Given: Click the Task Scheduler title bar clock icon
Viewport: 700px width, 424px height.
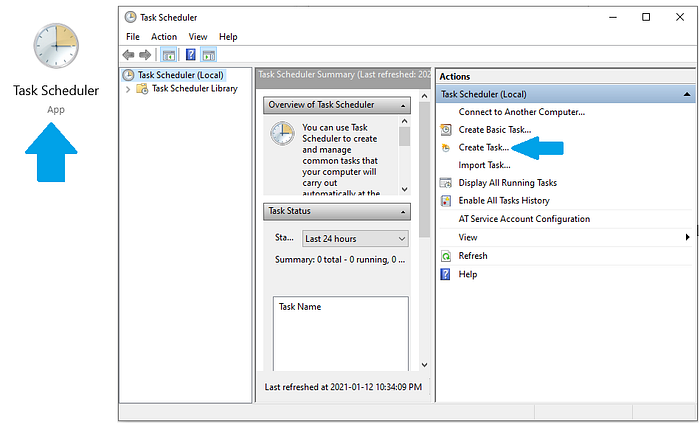Looking at the screenshot, I should click(x=130, y=17).
